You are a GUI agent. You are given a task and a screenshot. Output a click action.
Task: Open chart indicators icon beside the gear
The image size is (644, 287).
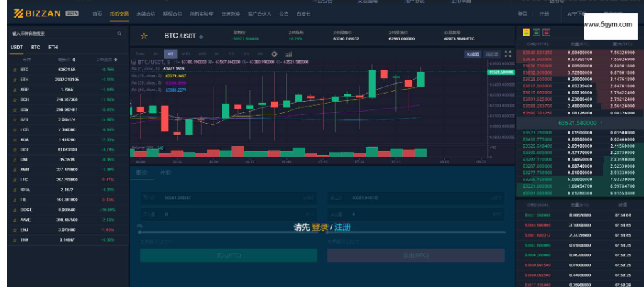[x=289, y=54]
